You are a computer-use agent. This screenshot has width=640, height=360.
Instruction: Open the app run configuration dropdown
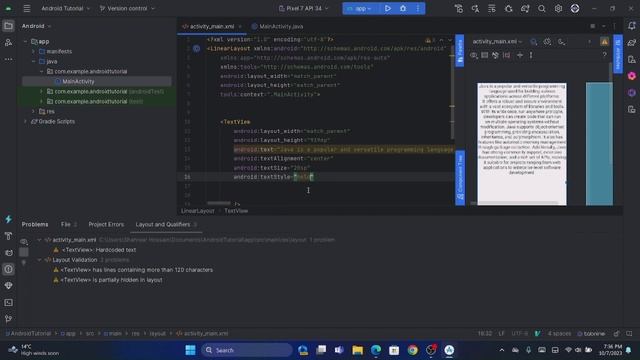click(x=359, y=8)
